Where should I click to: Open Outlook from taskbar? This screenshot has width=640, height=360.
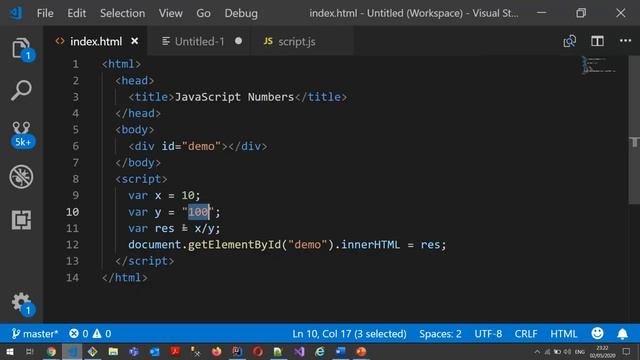[155, 351]
